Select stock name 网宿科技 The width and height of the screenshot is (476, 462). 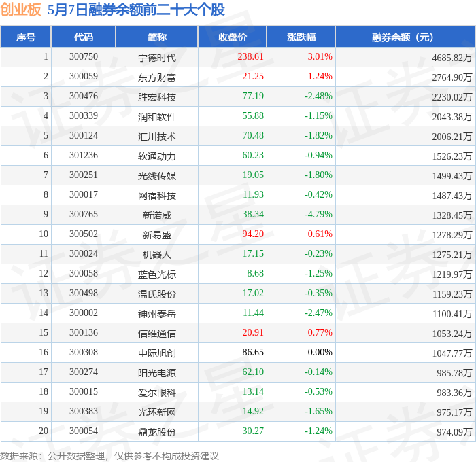coord(157,196)
